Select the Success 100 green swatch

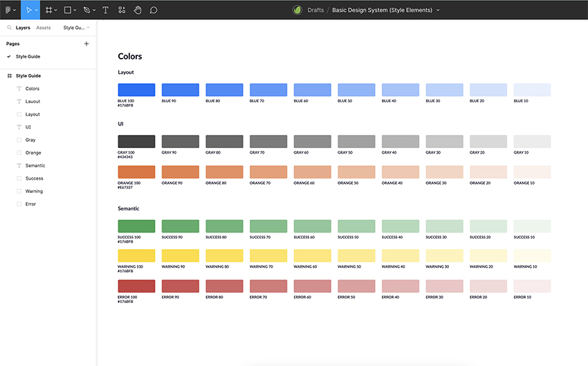[x=136, y=226]
